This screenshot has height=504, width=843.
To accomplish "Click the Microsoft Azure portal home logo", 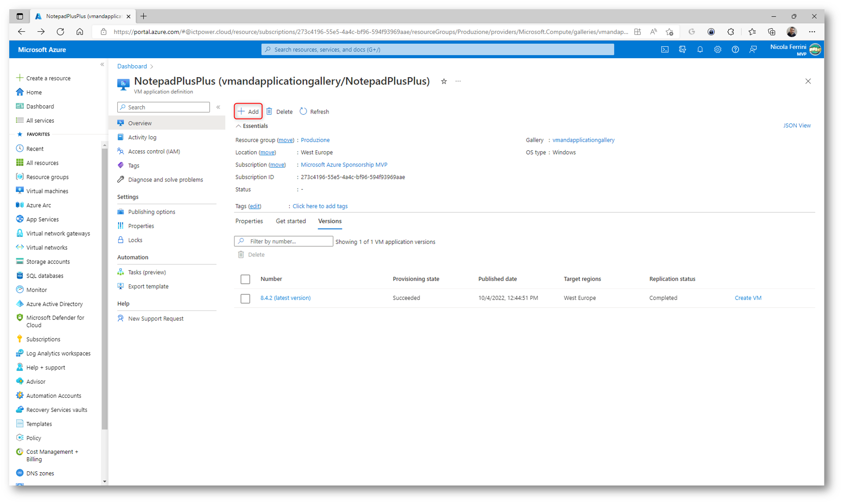I will pos(42,50).
